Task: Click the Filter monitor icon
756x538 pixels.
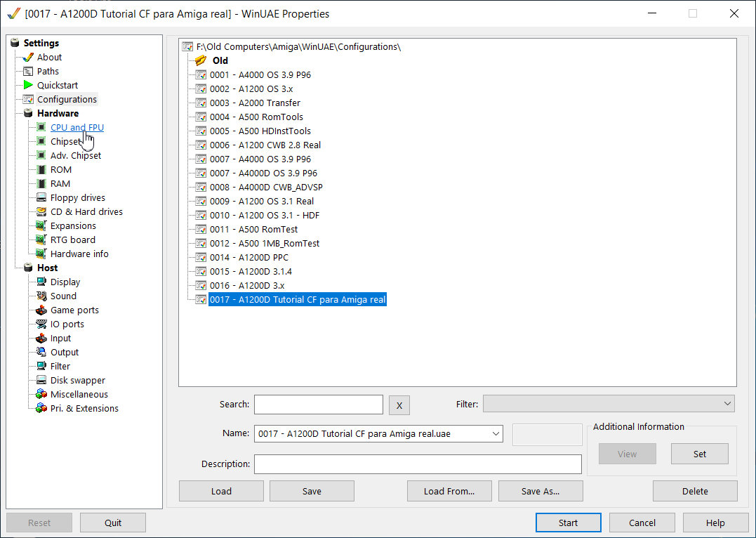Action: tap(41, 366)
